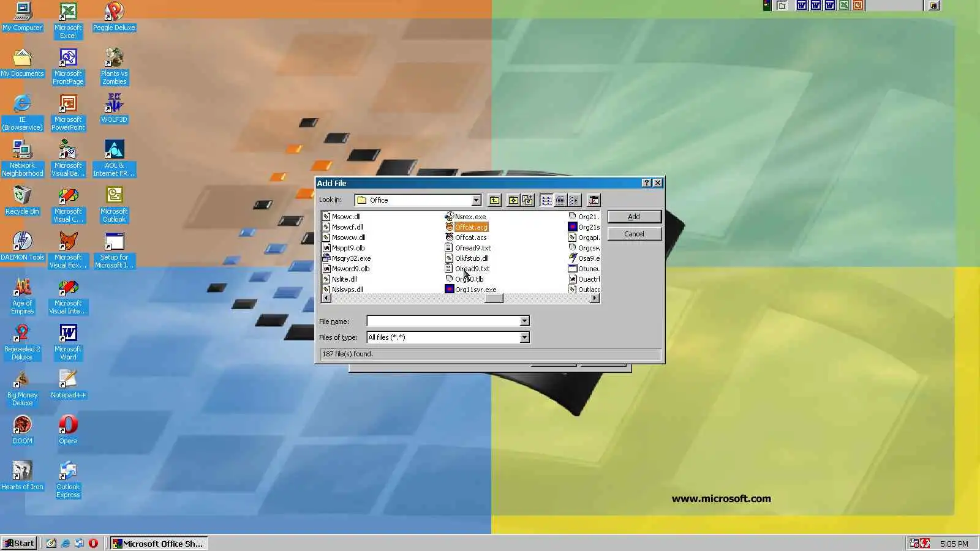Launch Outlook Express from Quick Launch
The image size is (980, 551).
click(x=79, y=543)
